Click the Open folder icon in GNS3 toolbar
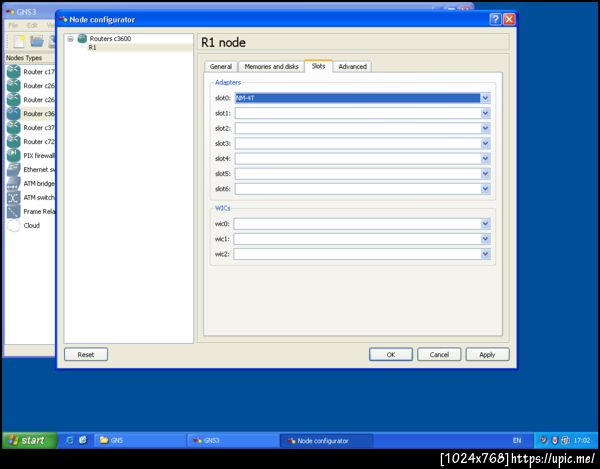The image size is (600, 469). [x=37, y=41]
